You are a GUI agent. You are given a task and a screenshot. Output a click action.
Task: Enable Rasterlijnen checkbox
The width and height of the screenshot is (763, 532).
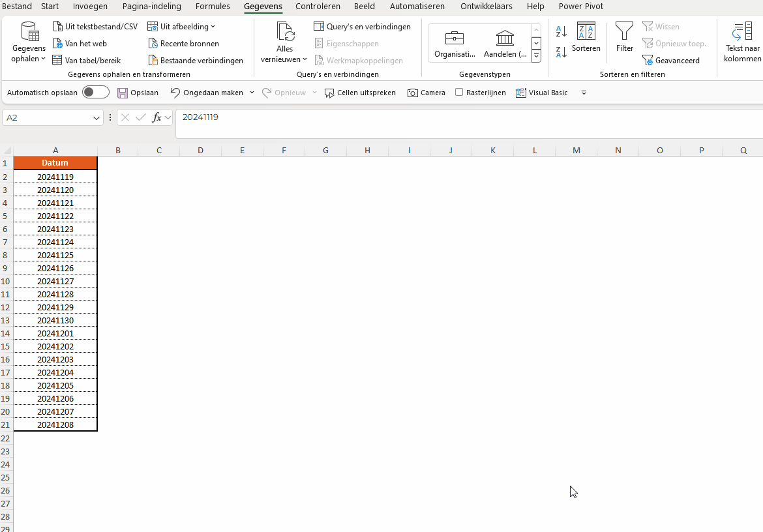(x=459, y=93)
